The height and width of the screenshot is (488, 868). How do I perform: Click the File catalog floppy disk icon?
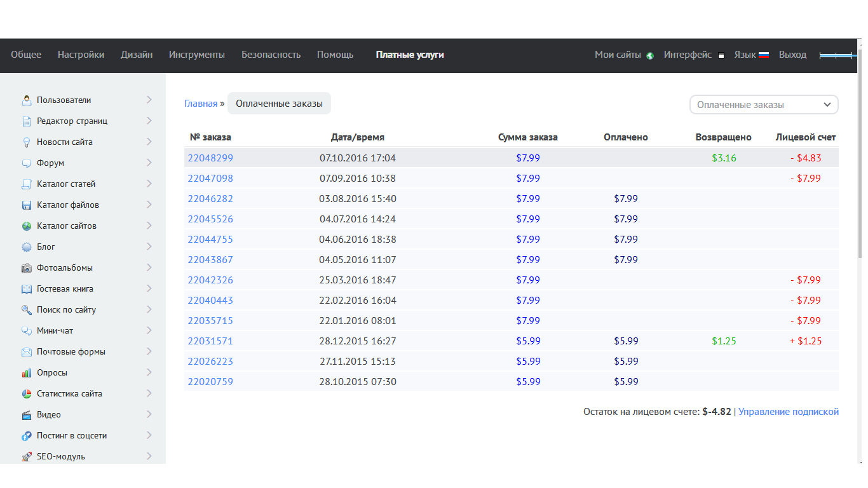tap(27, 205)
